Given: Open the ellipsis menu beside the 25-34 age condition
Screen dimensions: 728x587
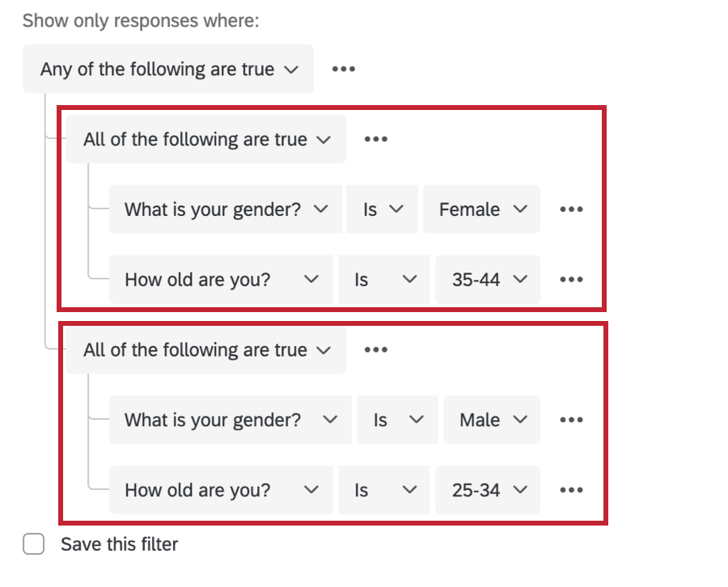Looking at the screenshot, I should click(x=572, y=490).
